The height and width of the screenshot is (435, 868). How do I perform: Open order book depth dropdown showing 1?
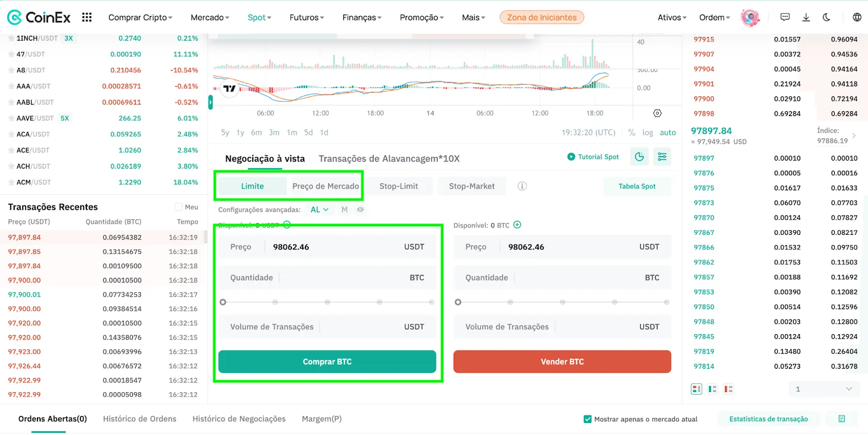point(824,389)
